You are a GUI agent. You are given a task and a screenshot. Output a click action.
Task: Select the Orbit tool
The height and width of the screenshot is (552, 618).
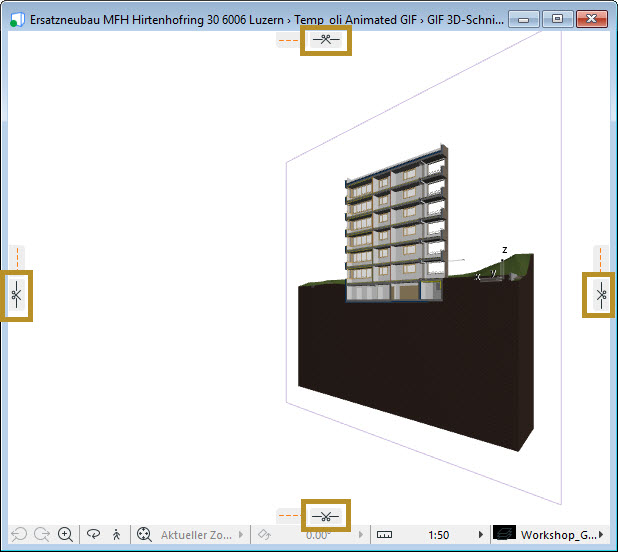pos(93,534)
